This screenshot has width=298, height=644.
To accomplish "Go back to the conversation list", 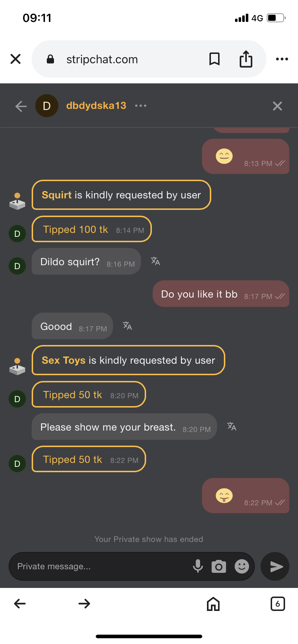I will (x=21, y=106).
